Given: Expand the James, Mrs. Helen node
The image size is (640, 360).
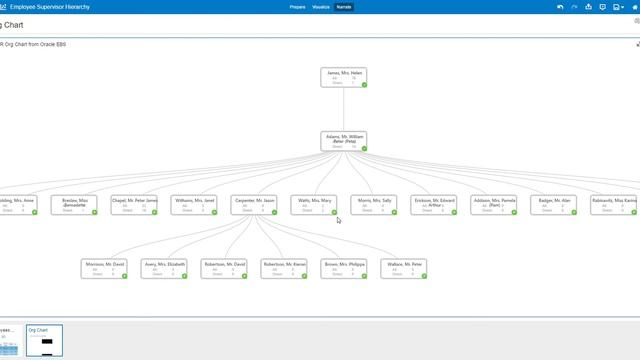Looking at the screenshot, I should pos(364,85).
